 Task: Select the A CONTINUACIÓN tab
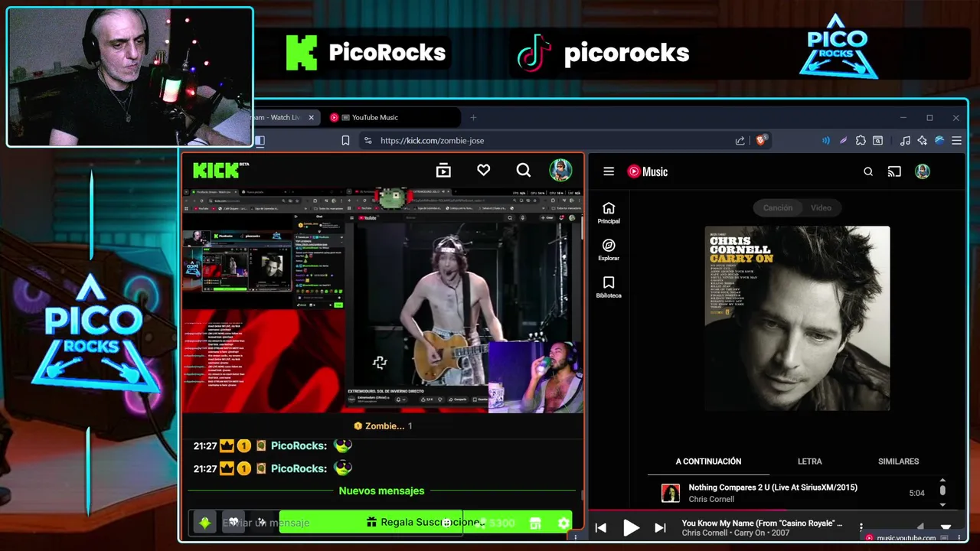point(708,461)
